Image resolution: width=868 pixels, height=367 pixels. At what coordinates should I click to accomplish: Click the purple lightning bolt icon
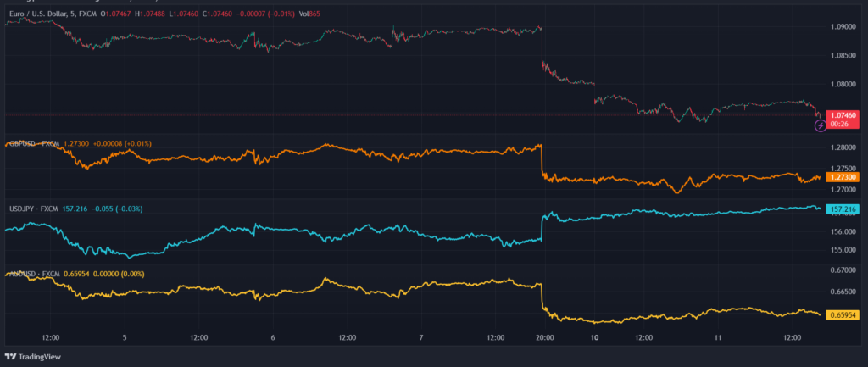click(820, 126)
